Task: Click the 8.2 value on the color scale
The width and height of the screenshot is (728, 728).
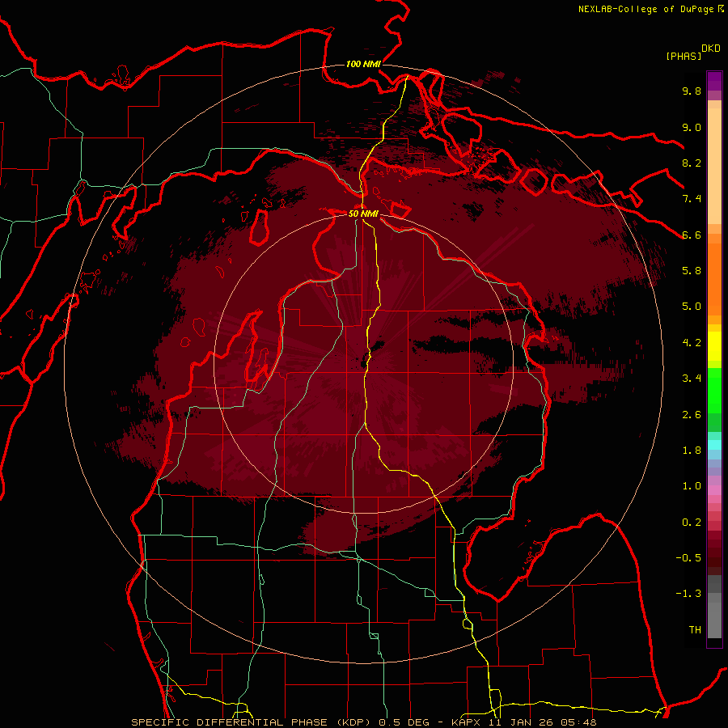Action: click(692, 163)
